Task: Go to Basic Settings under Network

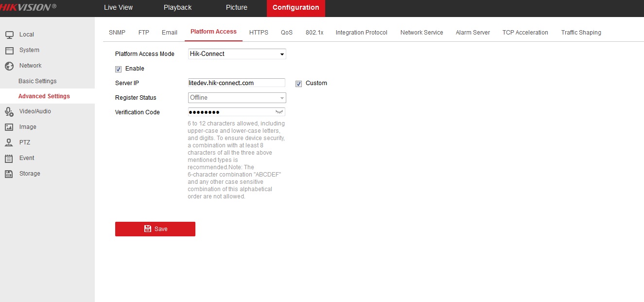Action: tap(37, 81)
